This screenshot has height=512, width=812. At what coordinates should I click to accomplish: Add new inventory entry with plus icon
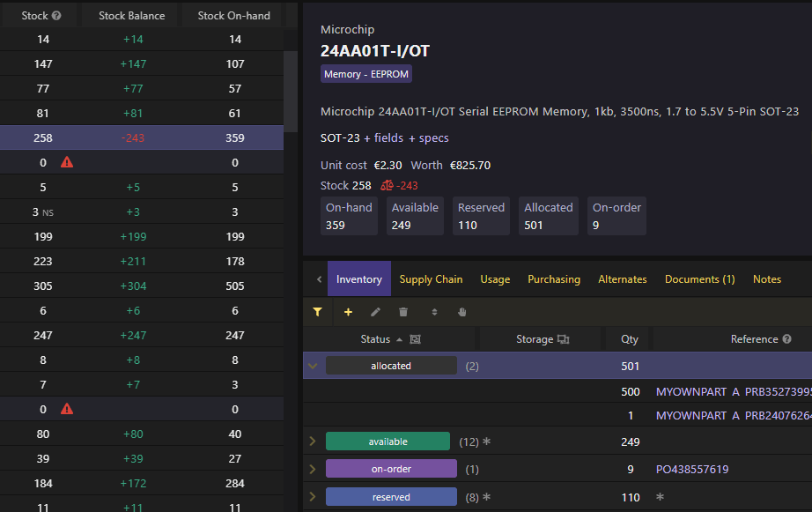(x=348, y=312)
